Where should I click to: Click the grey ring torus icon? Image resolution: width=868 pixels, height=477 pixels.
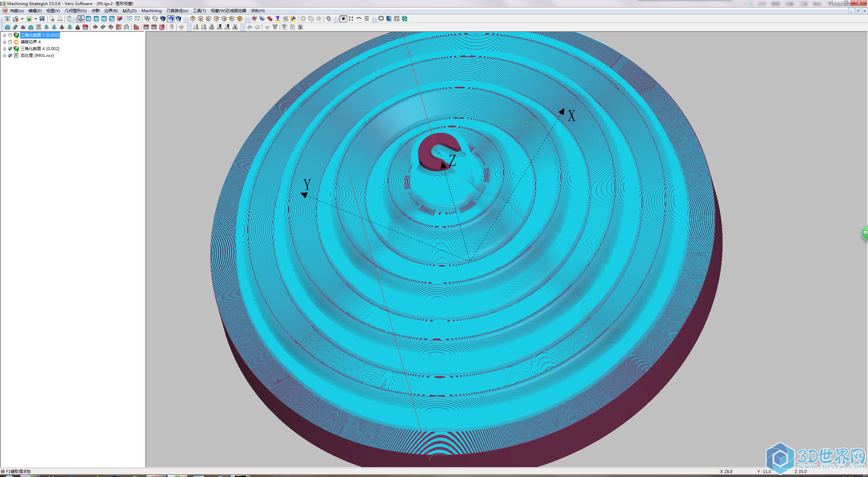[x=381, y=19]
